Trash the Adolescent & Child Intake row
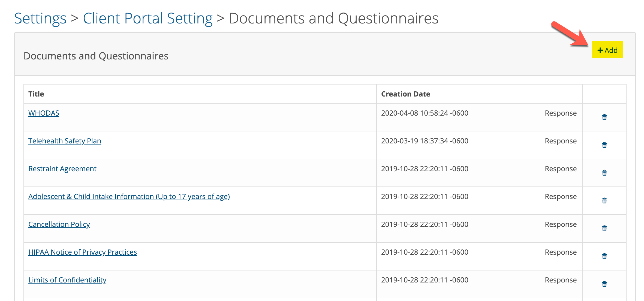The height and width of the screenshot is (301, 644). click(604, 201)
